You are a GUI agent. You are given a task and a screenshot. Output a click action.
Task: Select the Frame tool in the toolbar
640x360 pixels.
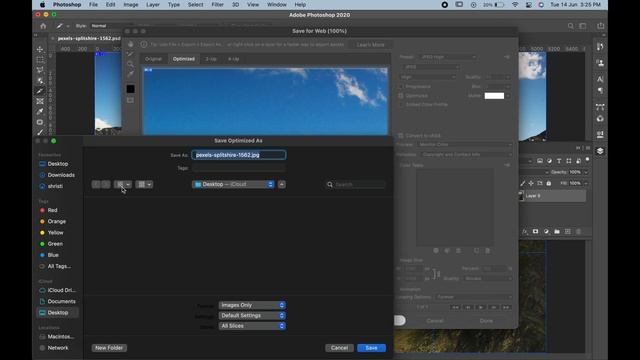tap(40, 101)
